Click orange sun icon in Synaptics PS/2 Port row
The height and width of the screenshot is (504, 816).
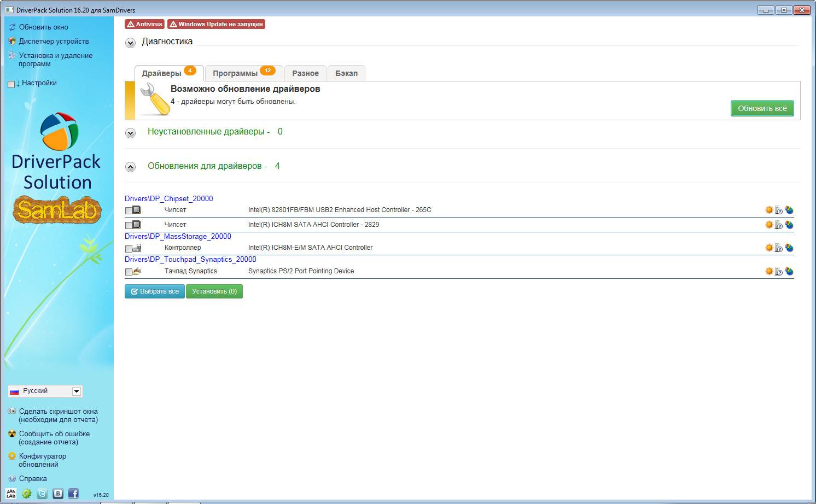769,271
